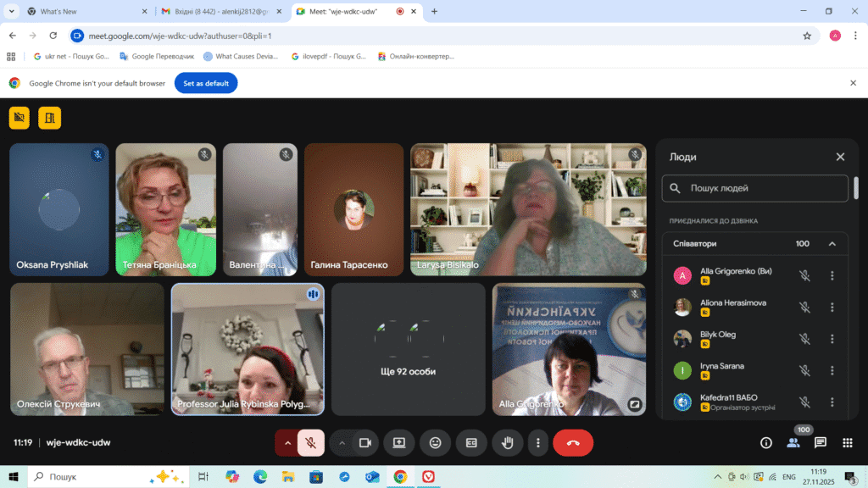The width and height of the screenshot is (868, 488).
Task: Start screen sharing with the present button
Action: [398, 442]
